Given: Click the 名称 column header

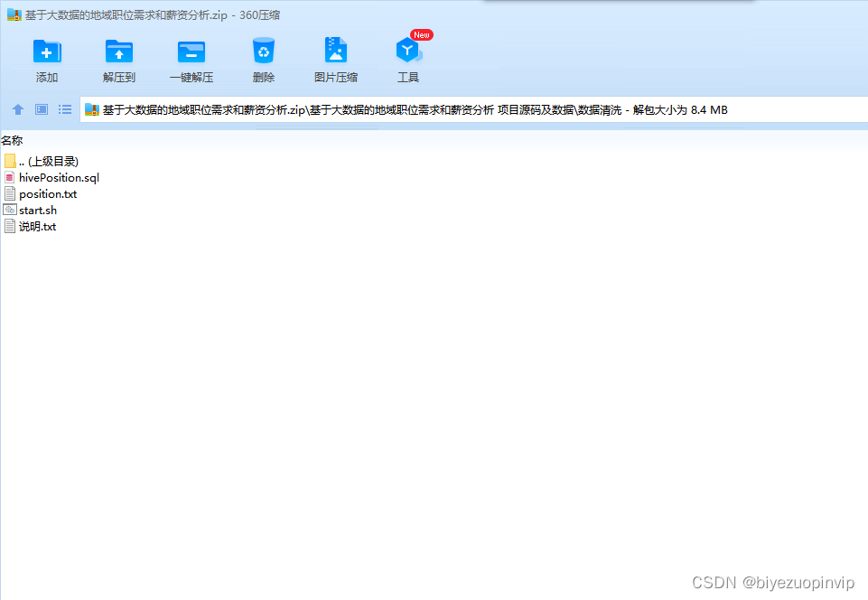Looking at the screenshot, I should (x=12, y=141).
